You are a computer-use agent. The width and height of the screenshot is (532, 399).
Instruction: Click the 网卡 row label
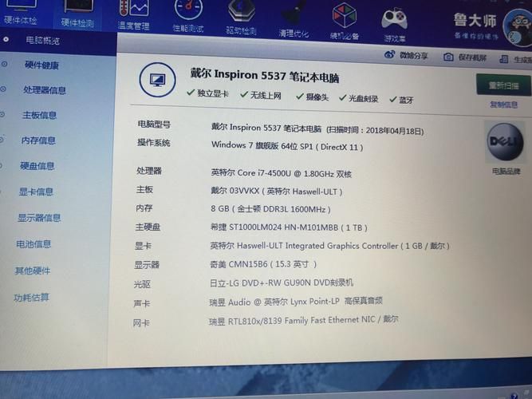(x=141, y=323)
